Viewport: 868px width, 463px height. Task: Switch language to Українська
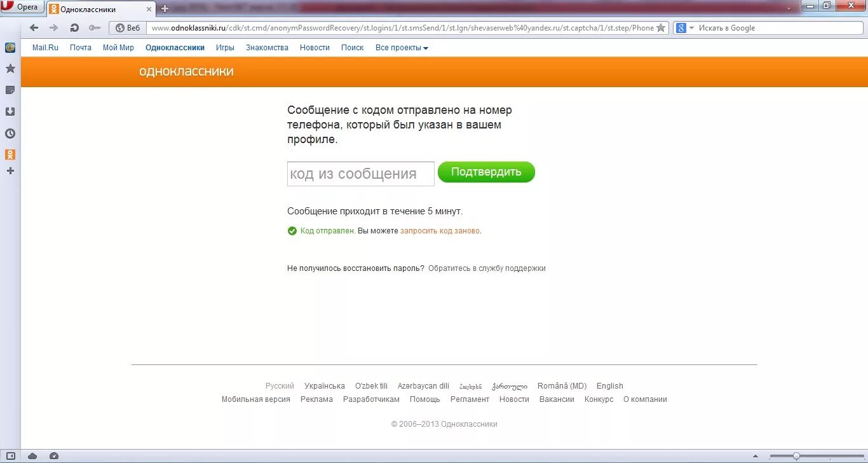[325, 386]
